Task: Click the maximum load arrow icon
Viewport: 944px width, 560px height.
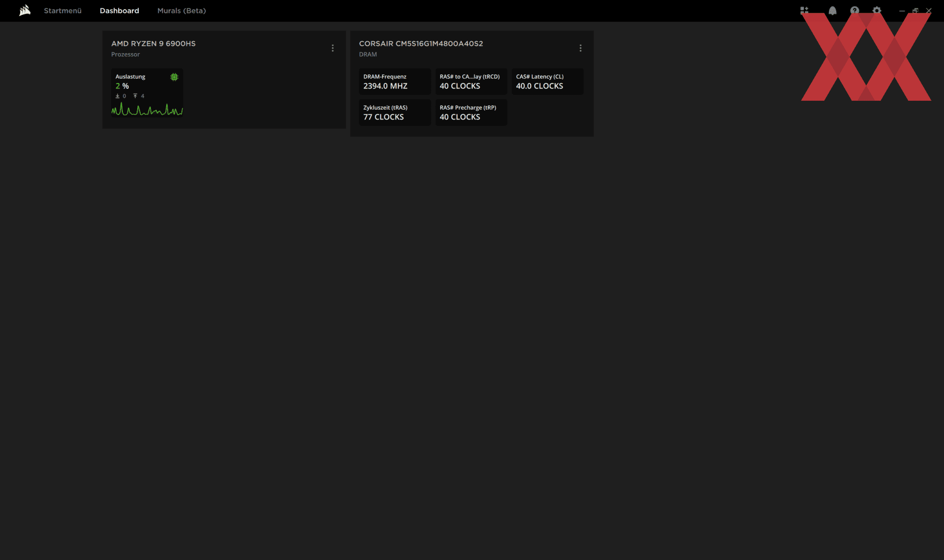Action: click(x=135, y=96)
